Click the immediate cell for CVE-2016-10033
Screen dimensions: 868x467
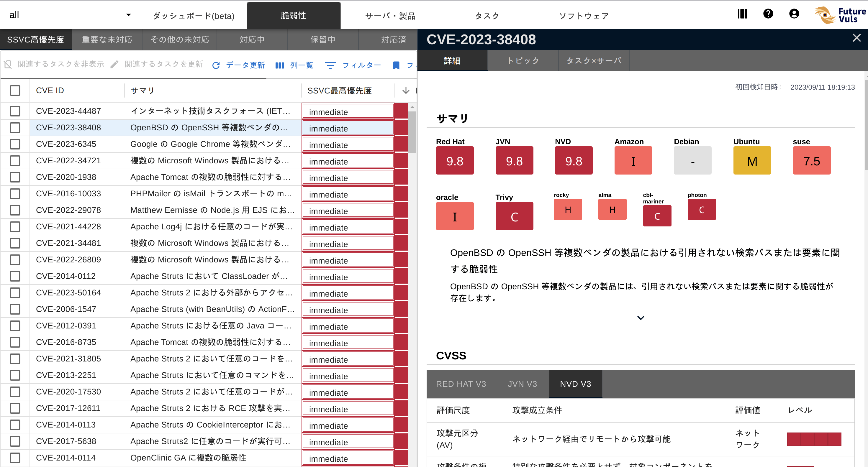[348, 194]
